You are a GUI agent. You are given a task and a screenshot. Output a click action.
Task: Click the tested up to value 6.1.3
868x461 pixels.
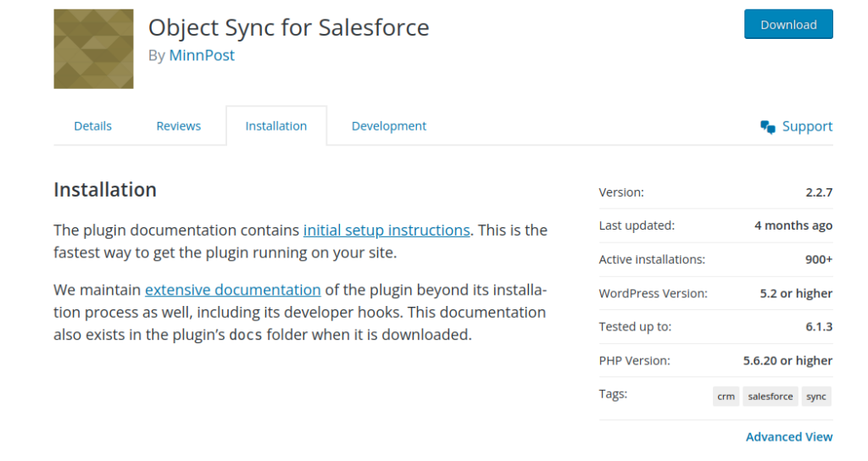pos(819,326)
